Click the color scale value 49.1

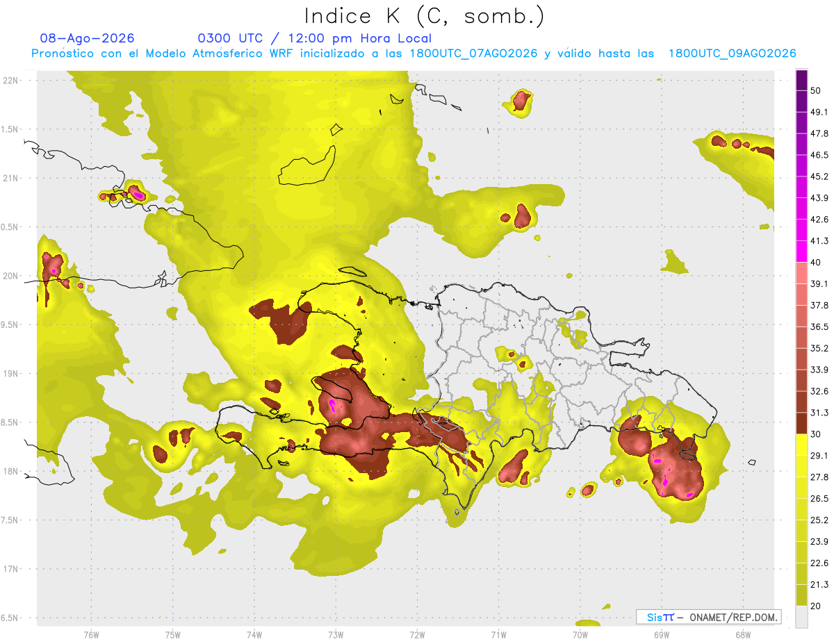(x=820, y=112)
